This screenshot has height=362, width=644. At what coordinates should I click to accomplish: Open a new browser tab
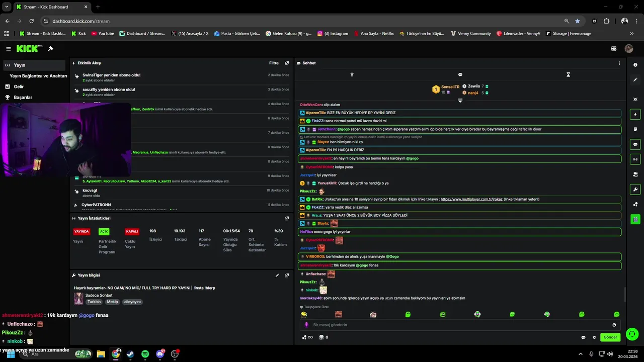(98, 7)
